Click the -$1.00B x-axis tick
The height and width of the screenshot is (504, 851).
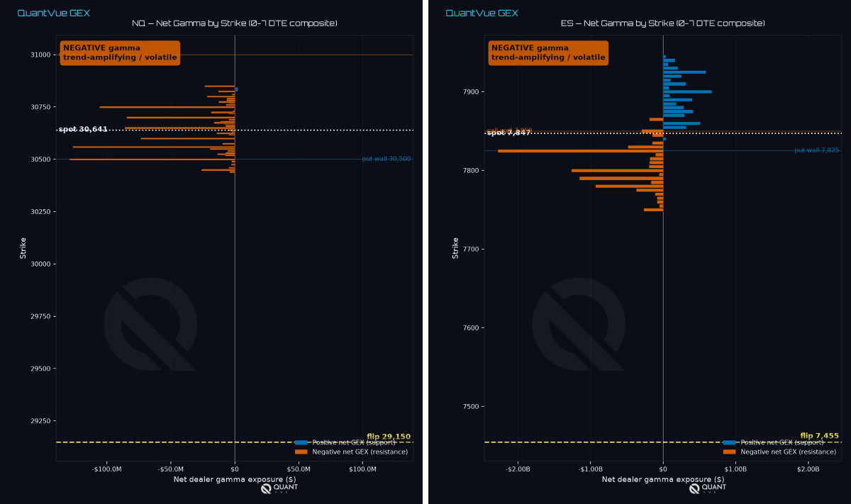pos(591,469)
